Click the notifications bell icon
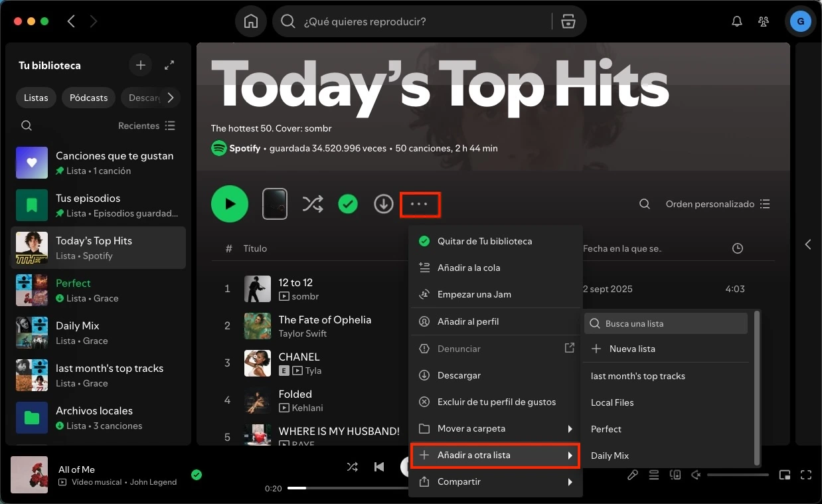 [736, 21]
